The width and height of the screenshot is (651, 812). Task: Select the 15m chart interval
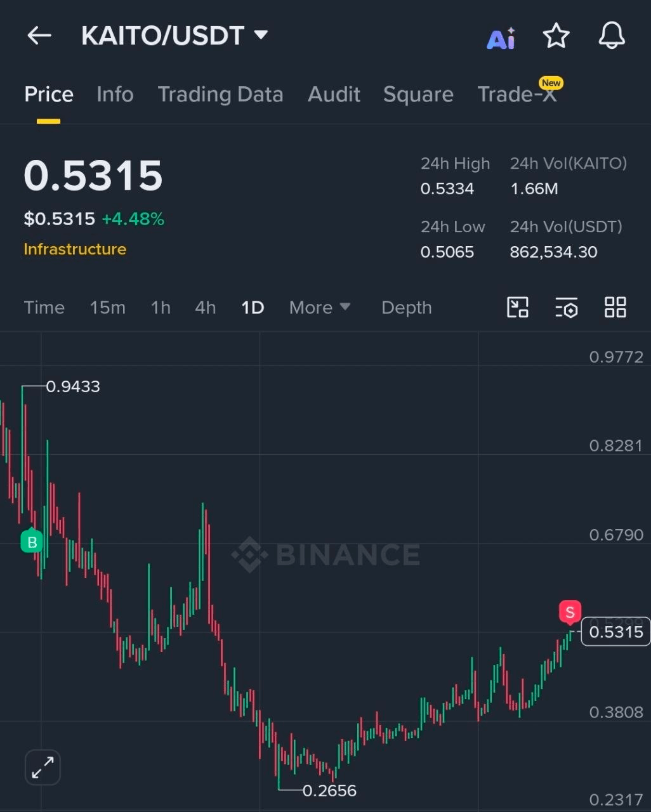(108, 308)
